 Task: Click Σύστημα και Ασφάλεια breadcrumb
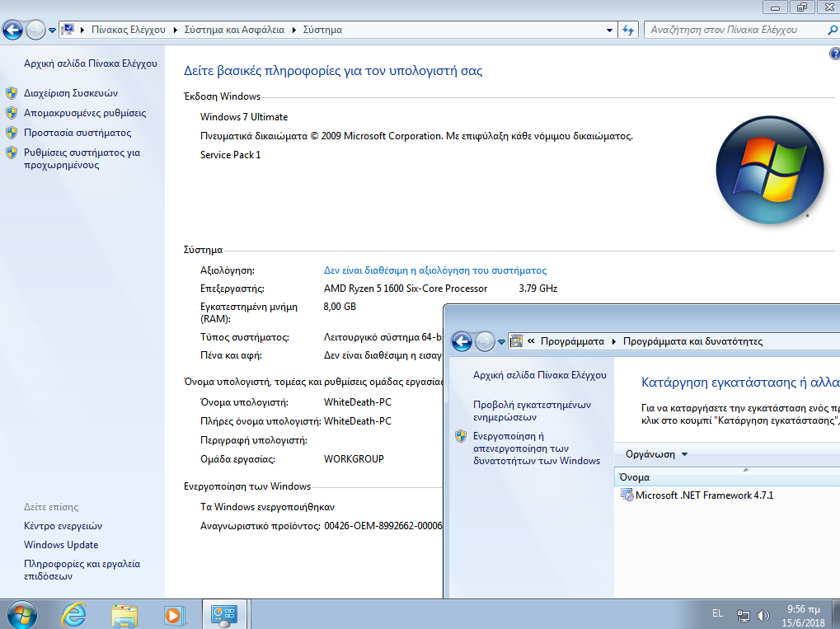click(234, 30)
